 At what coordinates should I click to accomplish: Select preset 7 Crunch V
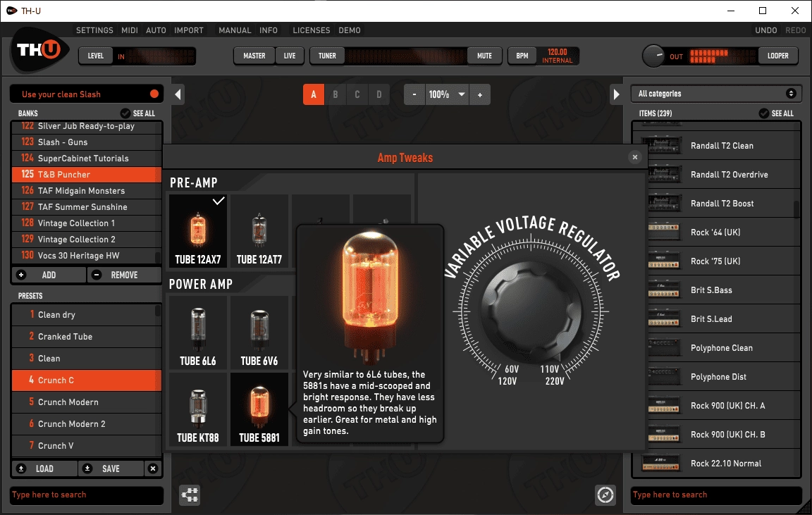tap(87, 446)
